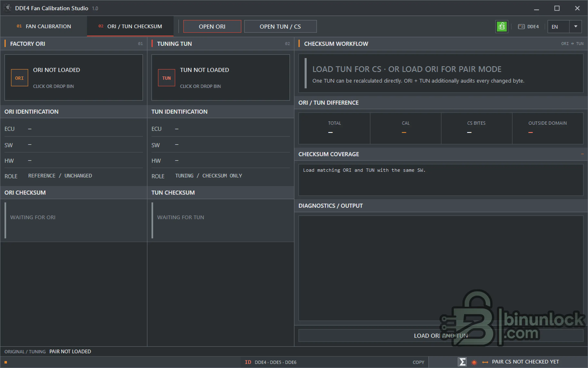Click the 'TUN IDENTIFICATION' section header

click(221, 112)
